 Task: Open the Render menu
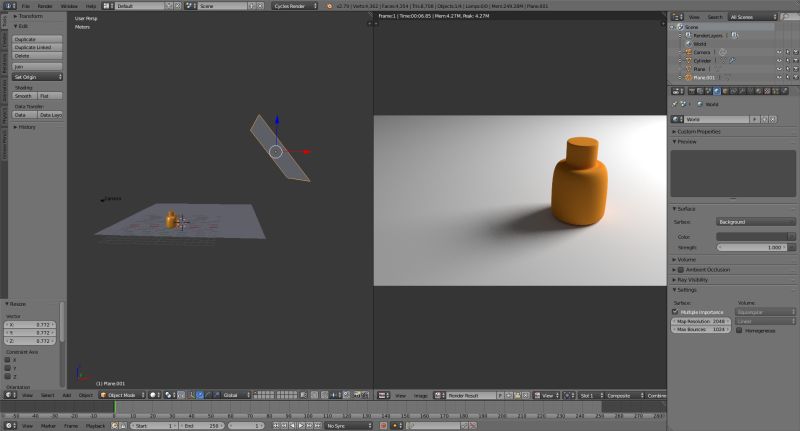click(x=45, y=6)
